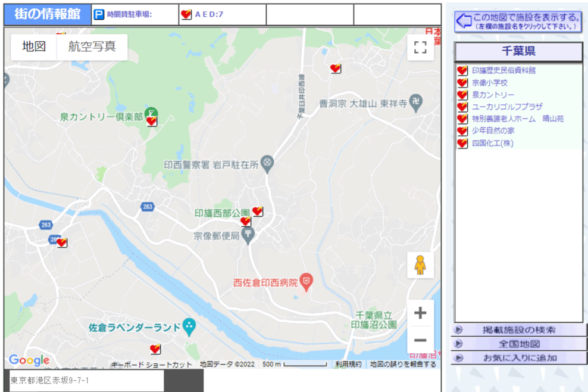Click the この地図で施設を表示する banner
Image resolution: width=588 pixels, height=392 pixels.
518,21
